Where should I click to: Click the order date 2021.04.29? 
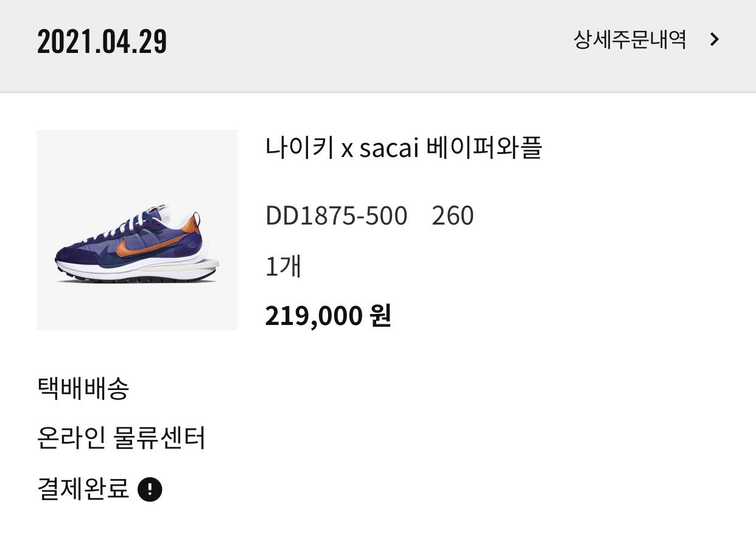(102, 41)
